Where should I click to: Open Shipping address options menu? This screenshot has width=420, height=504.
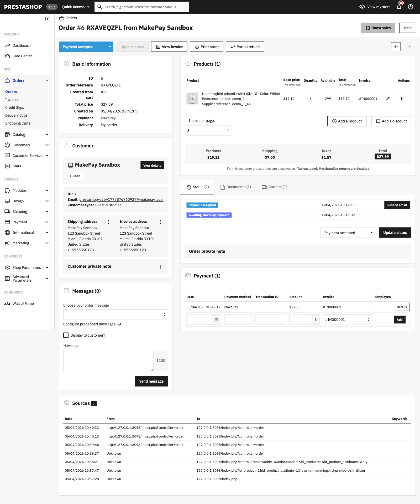(x=109, y=222)
